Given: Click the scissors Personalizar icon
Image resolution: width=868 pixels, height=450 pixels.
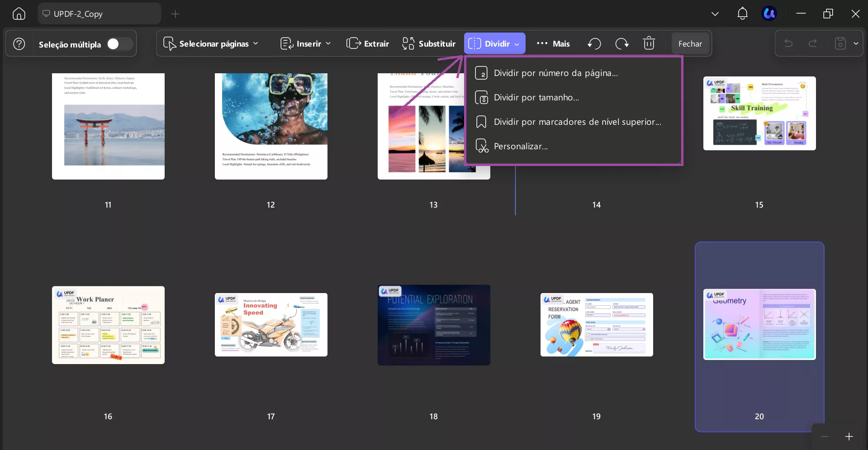Looking at the screenshot, I should click(x=482, y=146).
